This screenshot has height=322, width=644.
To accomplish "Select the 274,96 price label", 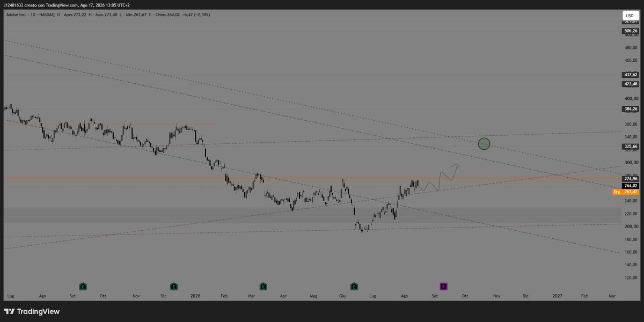I will pyautogui.click(x=630, y=178).
